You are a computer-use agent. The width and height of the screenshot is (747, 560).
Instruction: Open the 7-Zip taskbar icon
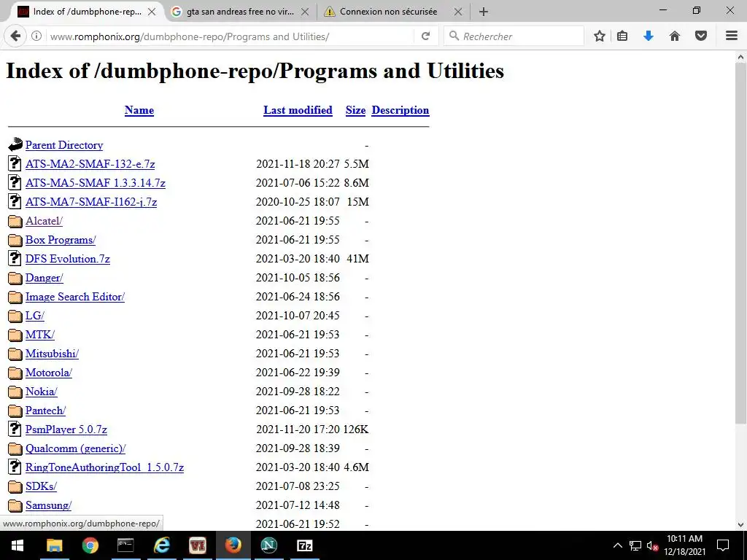pyautogui.click(x=304, y=545)
